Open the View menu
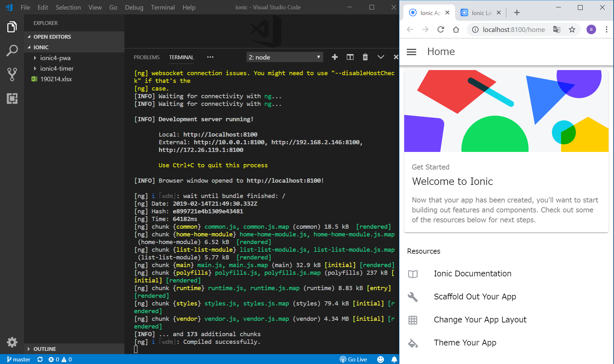Viewport: 614px width, 364px height. (x=95, y=7)
